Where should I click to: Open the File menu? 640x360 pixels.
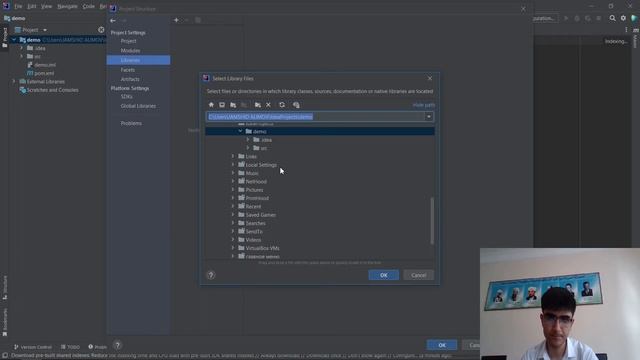pos(18,7)
